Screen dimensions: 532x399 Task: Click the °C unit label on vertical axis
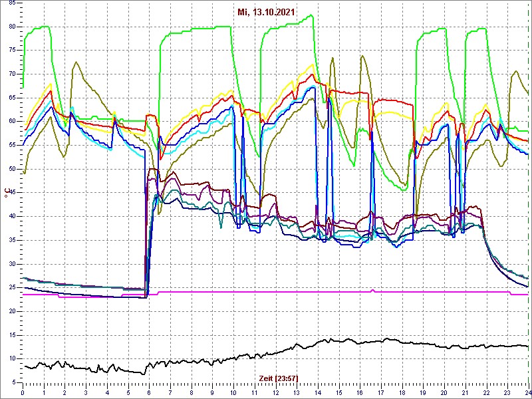click(x=6, y=193)
